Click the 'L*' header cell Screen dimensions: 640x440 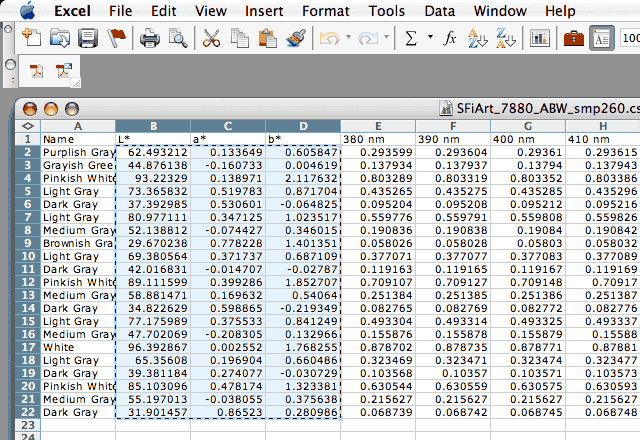click(x=153, y=139)
